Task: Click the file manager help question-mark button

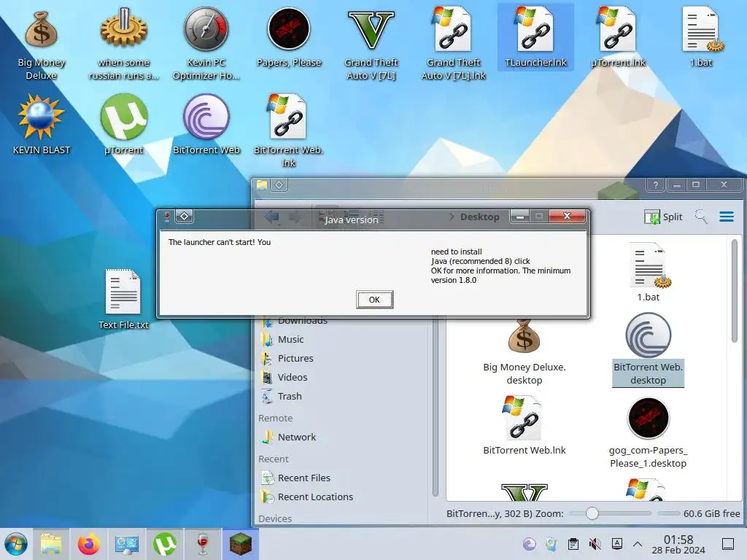Action: pos(656,185)
